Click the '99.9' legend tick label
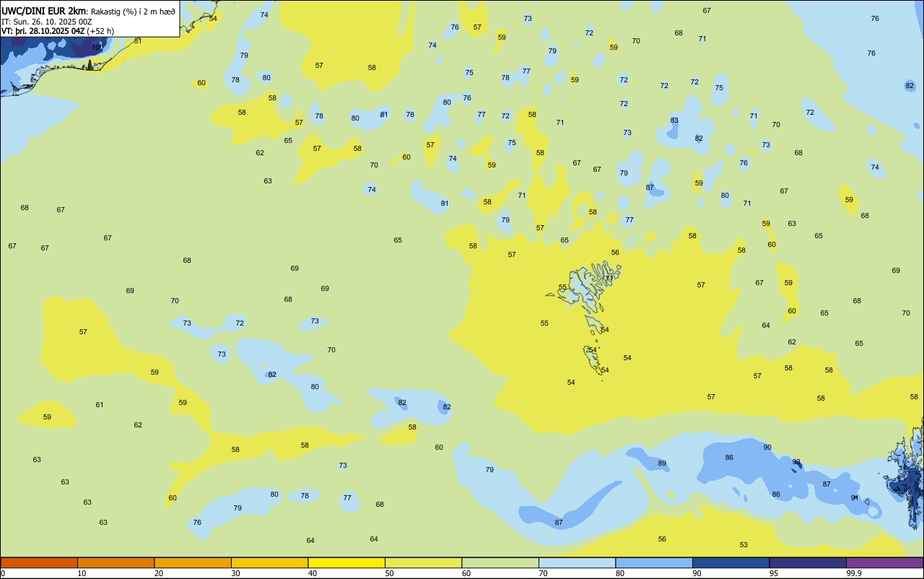This screenshot has width=924, height=579. (855, 573)
